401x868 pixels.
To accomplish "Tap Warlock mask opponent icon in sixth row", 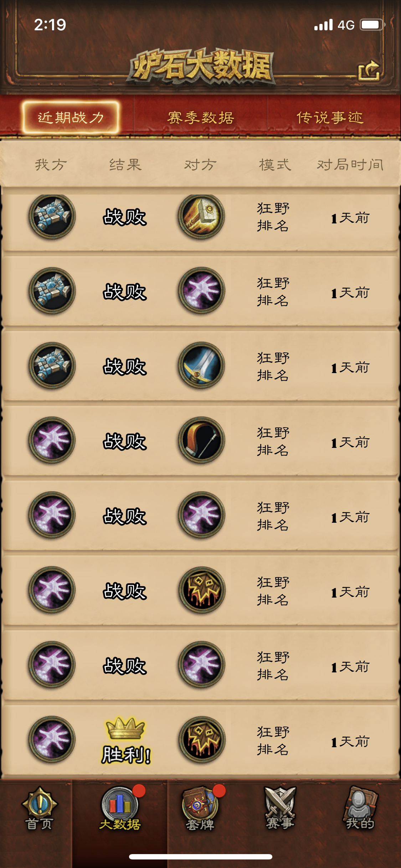I will tap(201, 590).
